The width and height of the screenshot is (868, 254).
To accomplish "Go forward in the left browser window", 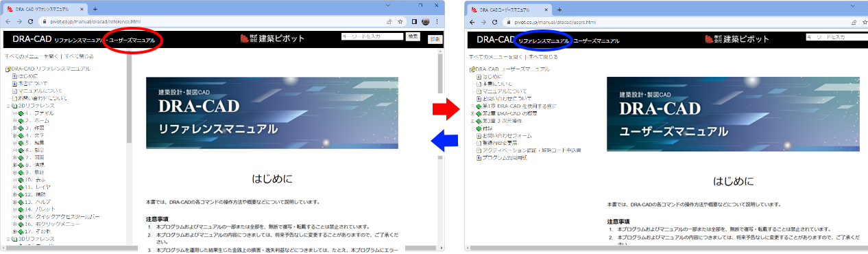I will pos(19,21).
